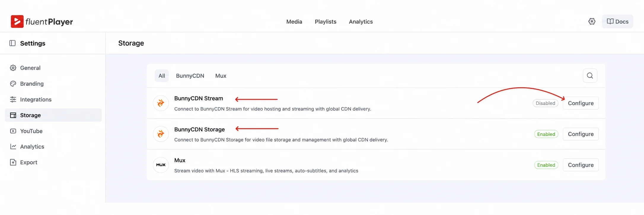Open Integrations settings label
The width and height of the screenshot is (644, 215).
(x=36, y=99)
